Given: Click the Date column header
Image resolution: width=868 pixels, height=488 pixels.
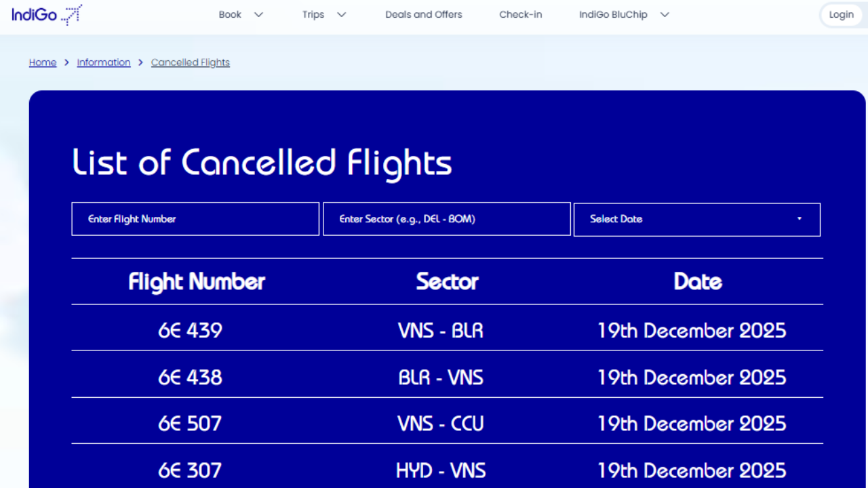Looking at the screenshot, I should (698, 282).
